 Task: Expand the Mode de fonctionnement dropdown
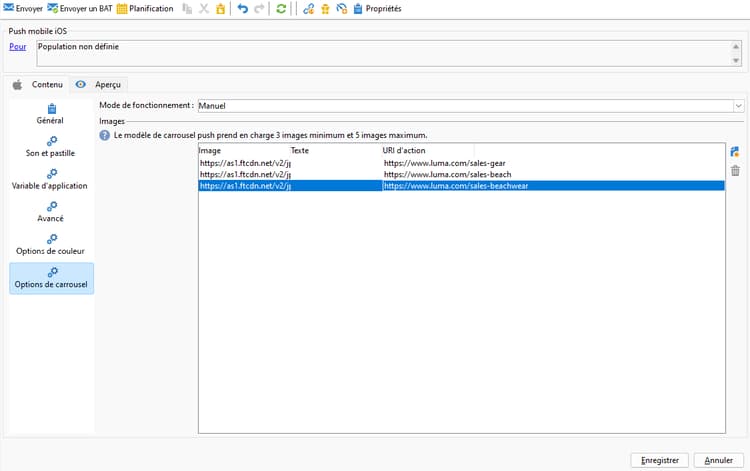pos(738,105)
